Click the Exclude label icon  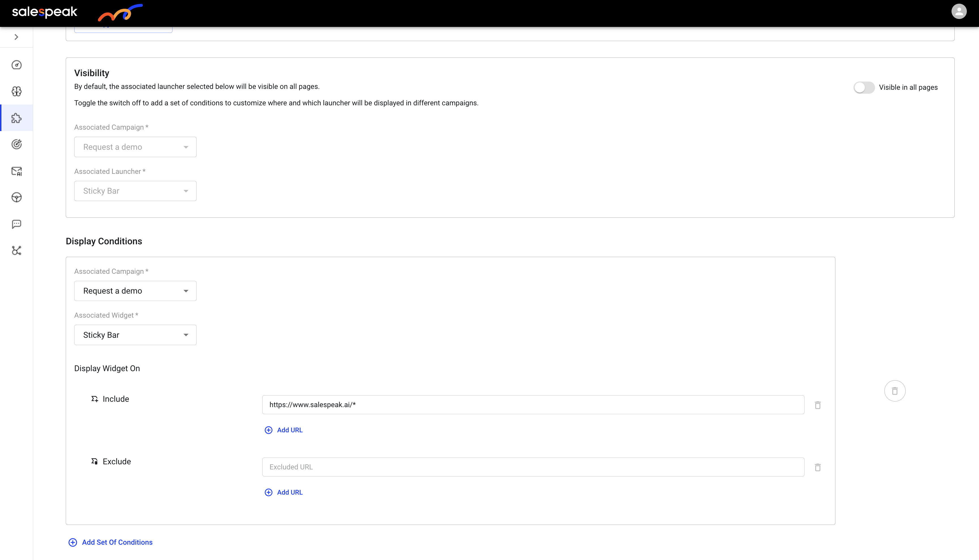[x=95, y=461]
